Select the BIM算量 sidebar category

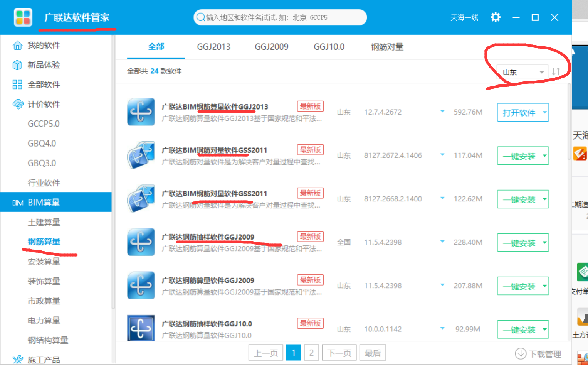[56, 202]
